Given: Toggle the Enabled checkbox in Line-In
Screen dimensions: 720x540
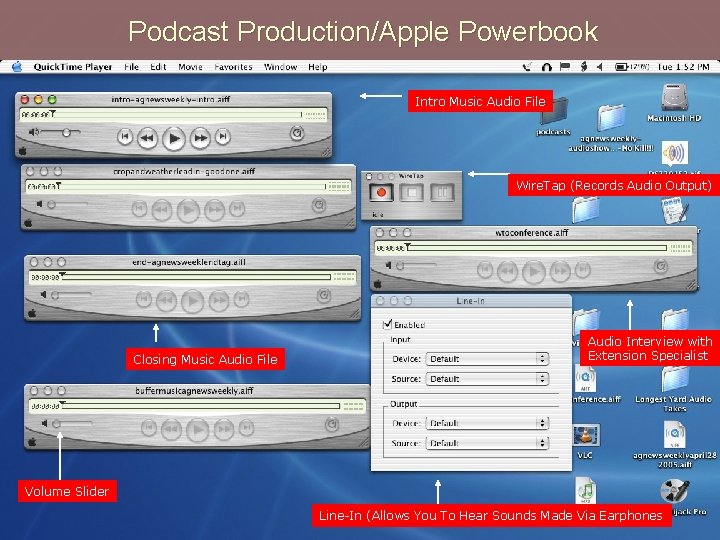Looking at the screenshot, I should [388, 325].
